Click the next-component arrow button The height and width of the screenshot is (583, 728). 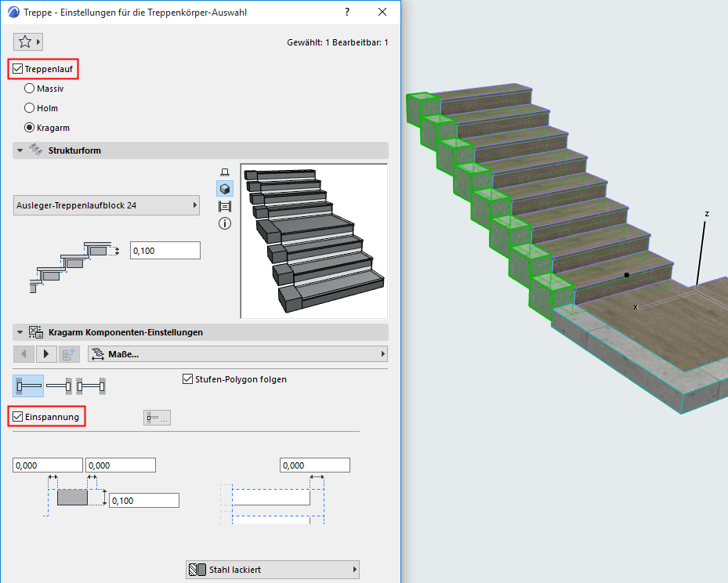[46, 353]
